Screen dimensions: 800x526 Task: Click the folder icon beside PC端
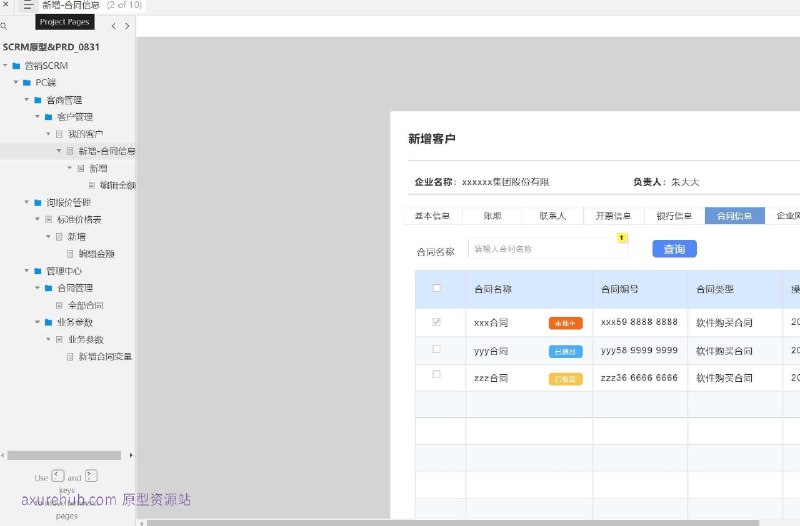pos(27,83)
